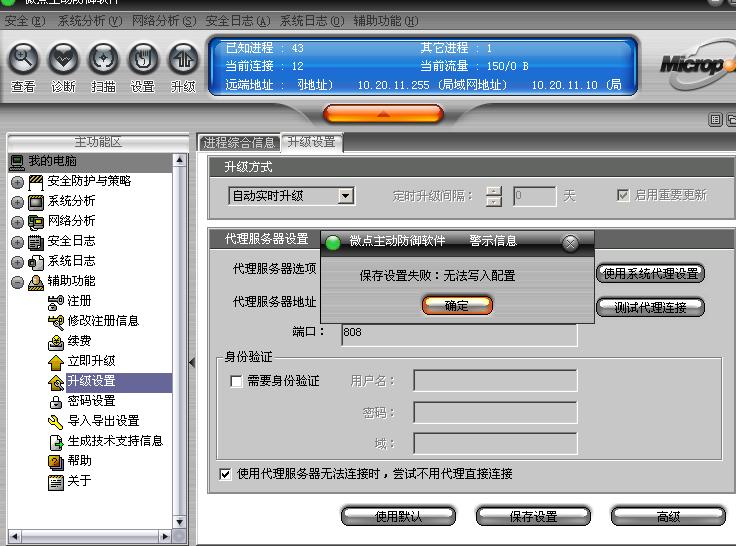
Task: Enable 需要身份验证 checkbox
Action: (236, 381)
